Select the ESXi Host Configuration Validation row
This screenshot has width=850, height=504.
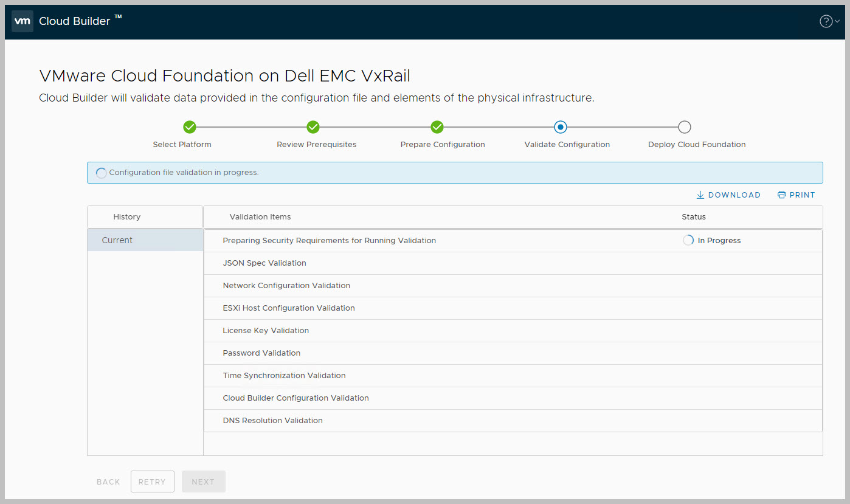(x=289, y=308)
